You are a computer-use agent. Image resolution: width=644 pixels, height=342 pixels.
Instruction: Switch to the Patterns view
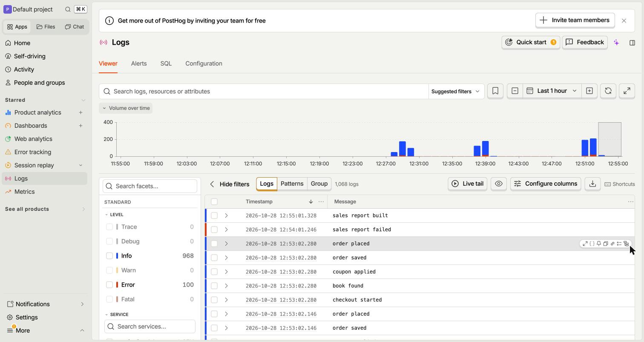pyautogui.click(x=292, y=184)
